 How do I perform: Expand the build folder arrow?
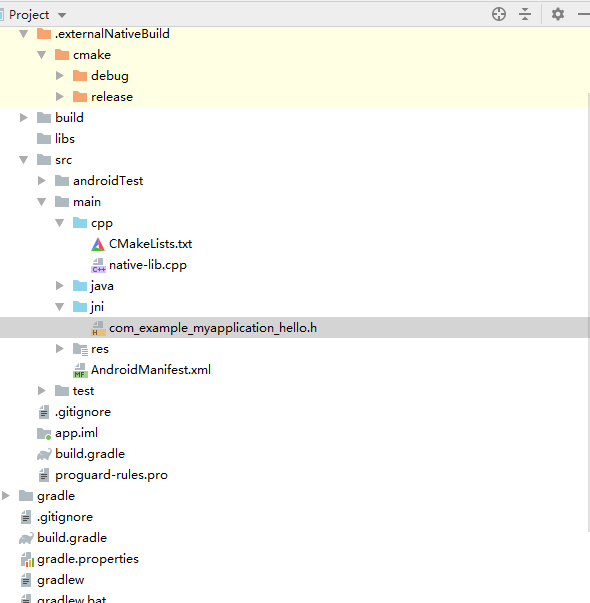pos(23,118)
